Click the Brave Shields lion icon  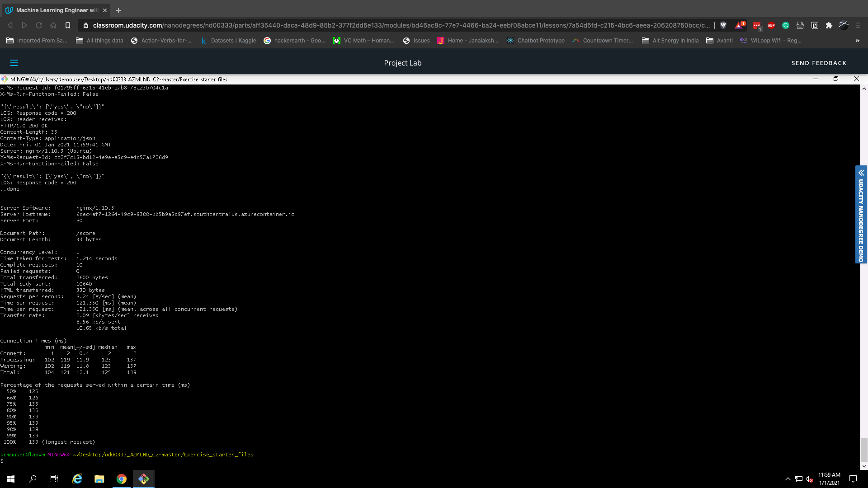click(x=723, y=25)
